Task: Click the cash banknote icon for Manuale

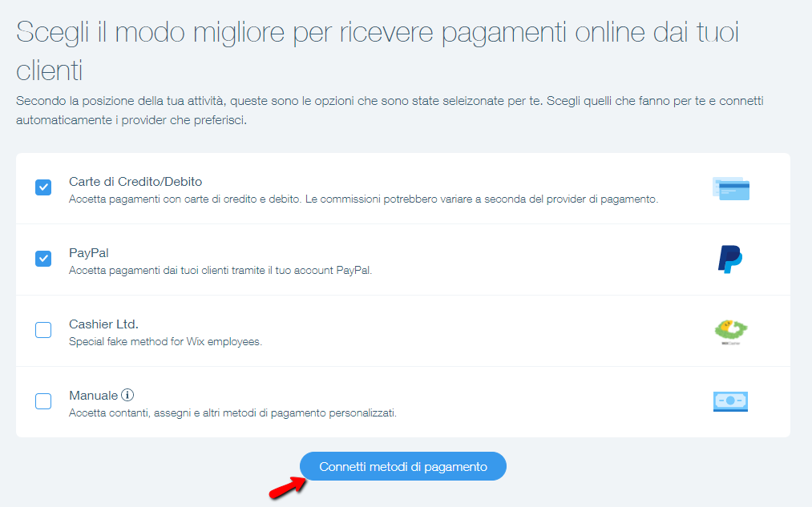Action: [x=731, y=401]
